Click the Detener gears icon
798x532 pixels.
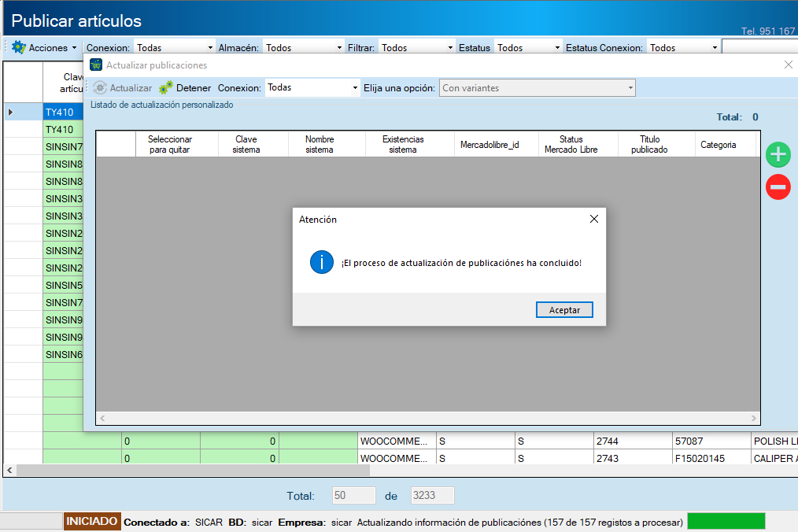click(166, 87)
